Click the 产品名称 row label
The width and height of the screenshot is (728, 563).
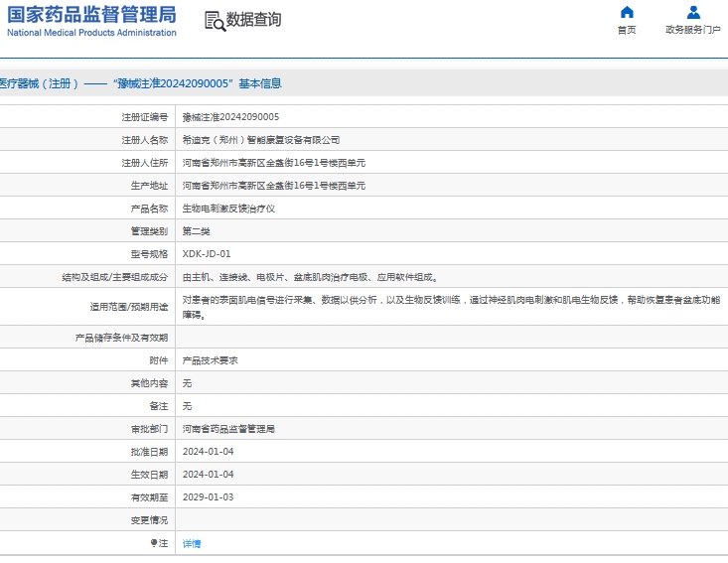(x=150, y=209)
